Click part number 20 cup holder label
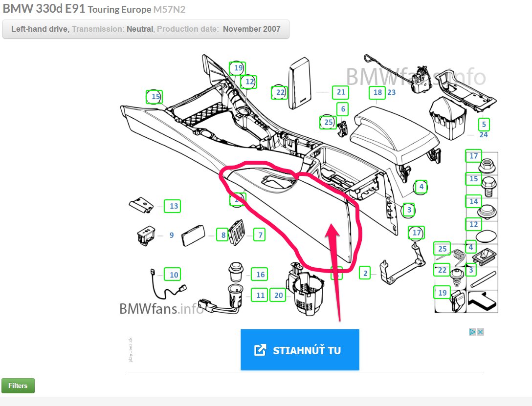532x406 pixels. coord(278,295)
